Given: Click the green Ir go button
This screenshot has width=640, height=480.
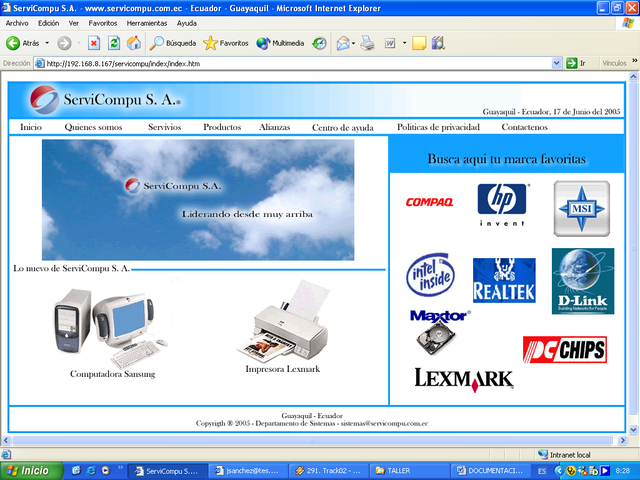Looking at the screenshot, I should pos(576,63).
